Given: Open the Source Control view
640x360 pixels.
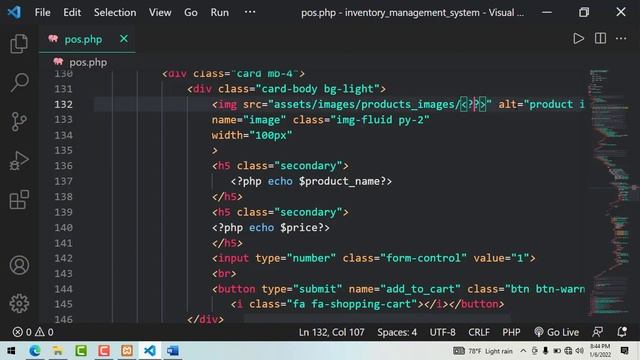Looking at the screenshot, I should click(x=19, y=121).
